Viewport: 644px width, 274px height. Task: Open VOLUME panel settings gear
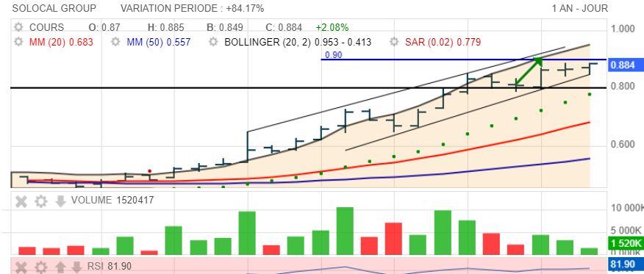click(40, 201)
